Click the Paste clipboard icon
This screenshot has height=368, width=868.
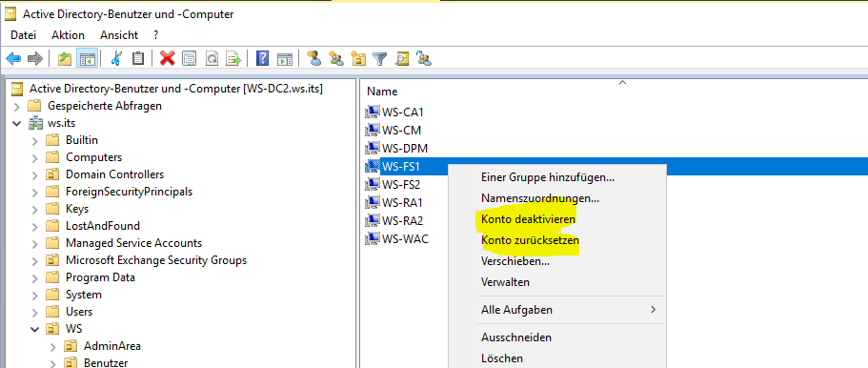coord(138,58)
